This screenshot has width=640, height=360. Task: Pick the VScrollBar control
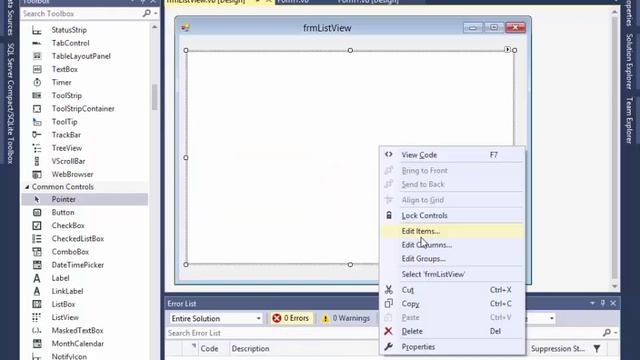coord(68,161)
